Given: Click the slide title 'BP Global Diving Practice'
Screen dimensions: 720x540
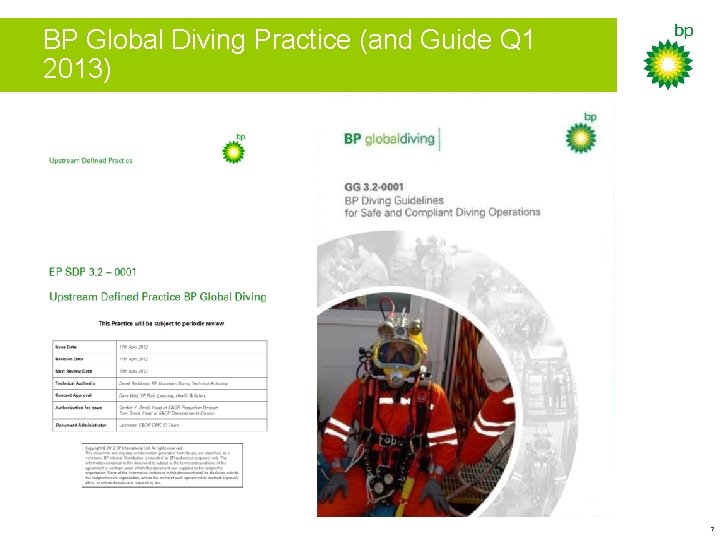Looking at the screenshot, I should pyautogui.click(x=288, y=53).
